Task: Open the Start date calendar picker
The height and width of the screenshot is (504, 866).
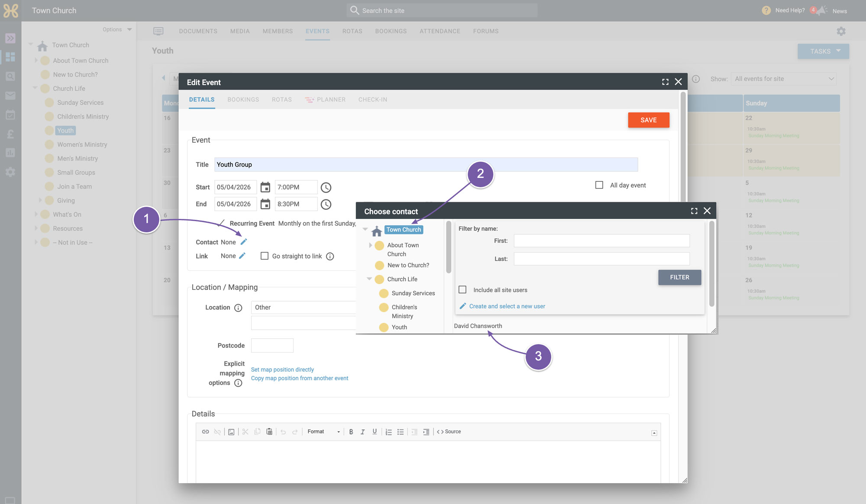Action: pyautogui.click(x=265, y=187)
